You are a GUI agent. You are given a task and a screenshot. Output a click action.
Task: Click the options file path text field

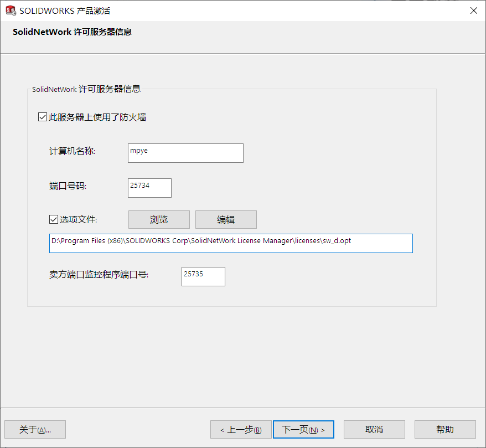pyautogui.click(x=231, y=243)
